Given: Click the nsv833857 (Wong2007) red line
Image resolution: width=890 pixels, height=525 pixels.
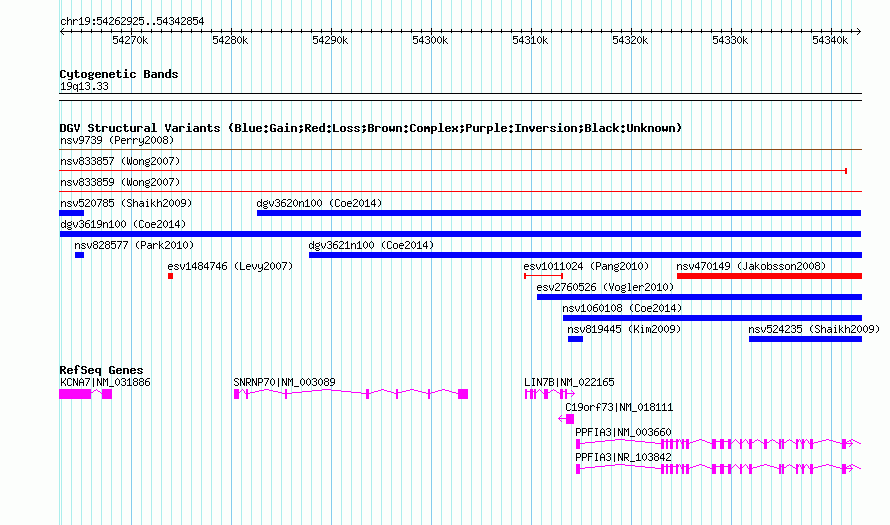Looking at the screenshot, I should [x=453, y=171].
